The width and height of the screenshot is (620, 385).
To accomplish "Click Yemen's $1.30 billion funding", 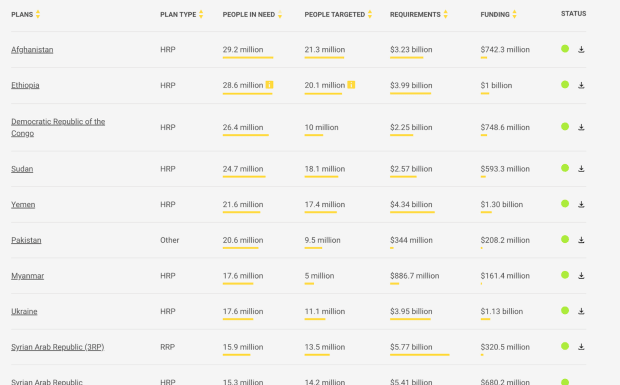I will tap(502, 204).
